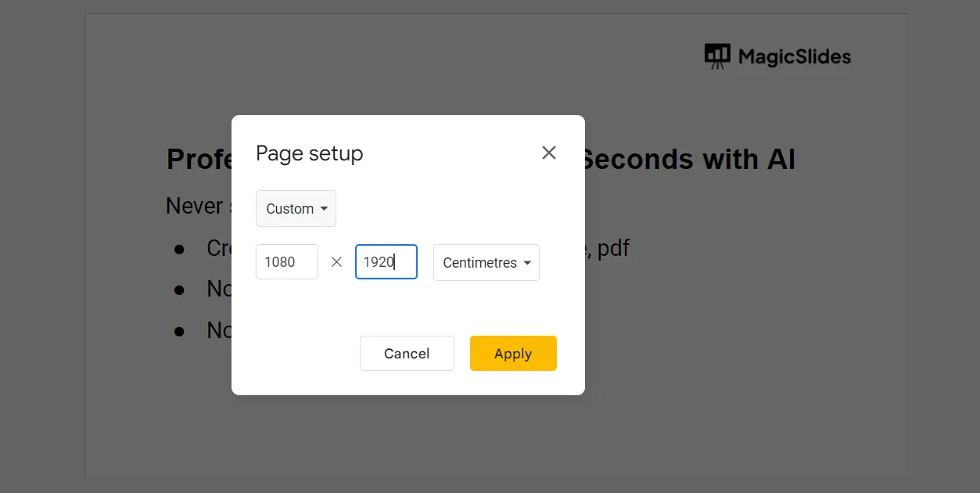980x493 pixels.
Task: Click the Page setup dialog title
Action: point(310,153)
